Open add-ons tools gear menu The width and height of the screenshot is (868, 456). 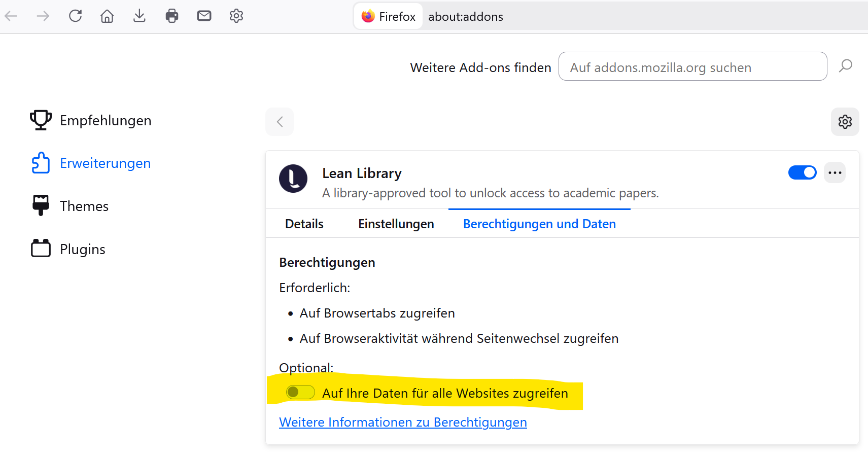tap(845, 122)
